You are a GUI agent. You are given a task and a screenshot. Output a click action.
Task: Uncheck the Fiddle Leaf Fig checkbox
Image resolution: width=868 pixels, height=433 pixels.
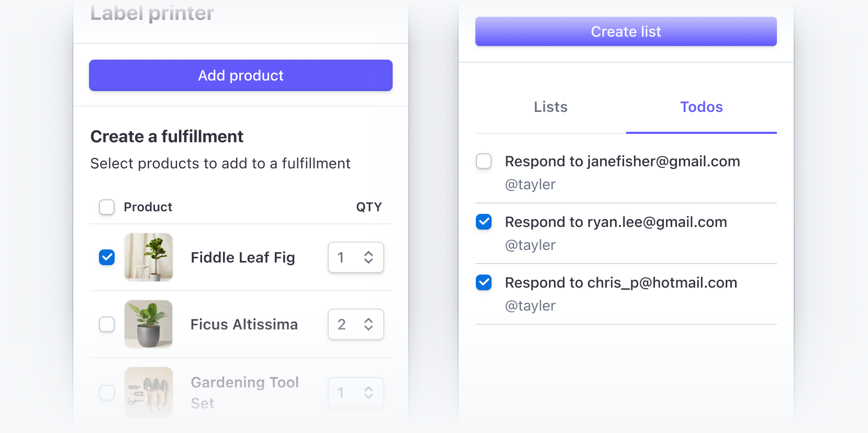point(107,257)
